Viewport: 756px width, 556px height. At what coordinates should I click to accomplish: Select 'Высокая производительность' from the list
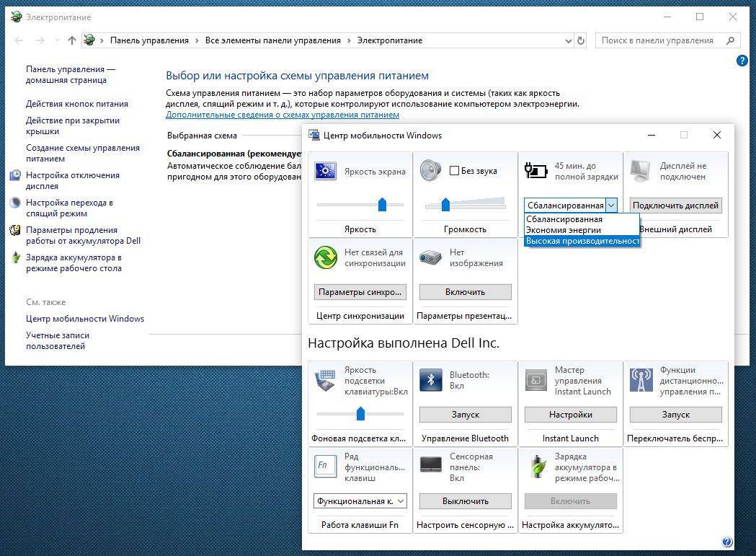(582, 241)
